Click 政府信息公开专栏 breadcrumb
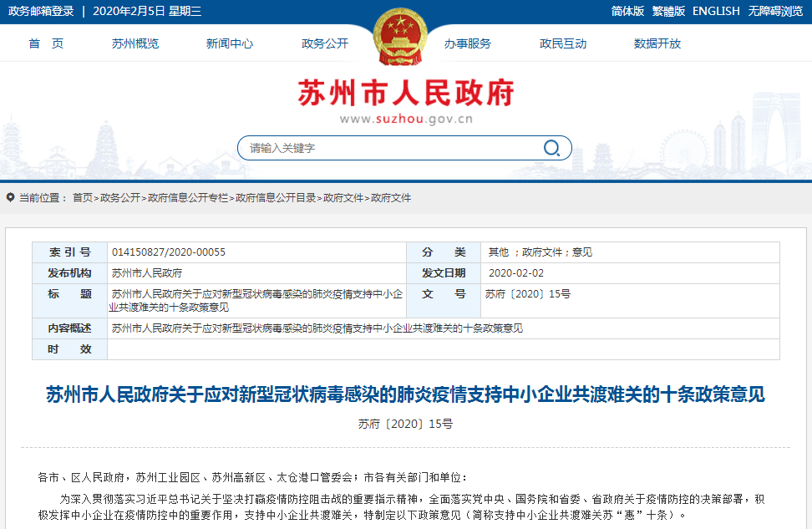Screen dimensions: 812x529 coord(188,198)
